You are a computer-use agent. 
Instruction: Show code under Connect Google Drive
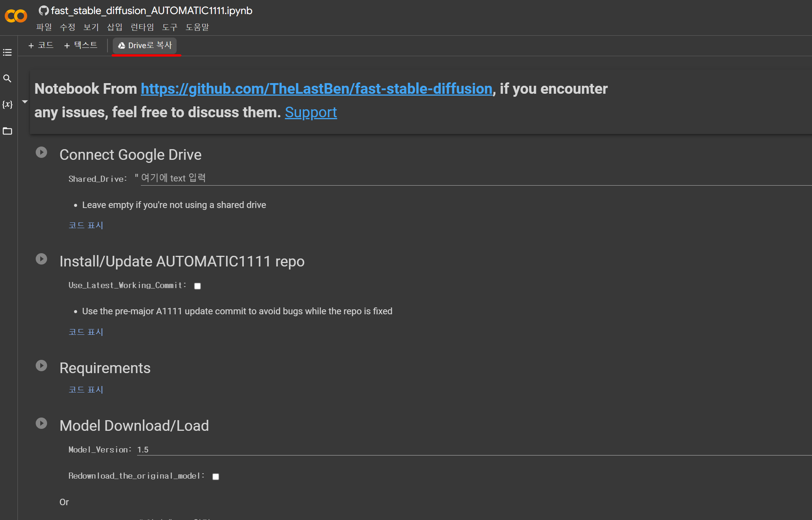point(86,225)
